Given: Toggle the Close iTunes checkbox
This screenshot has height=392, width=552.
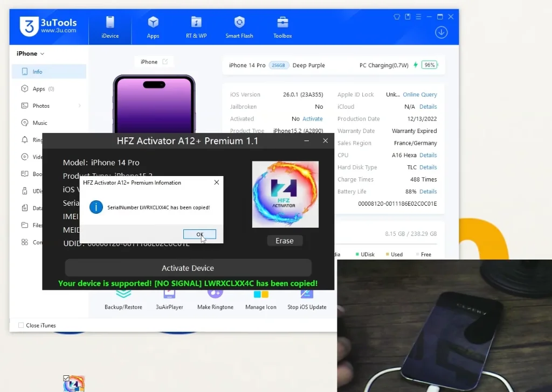Looking at the screenshot, I should tap(21, 325).
